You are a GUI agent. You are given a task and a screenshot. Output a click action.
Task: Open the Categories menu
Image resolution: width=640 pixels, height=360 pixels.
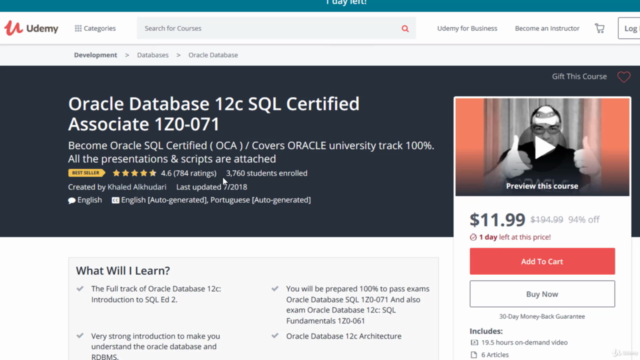[x=95, y=28]
